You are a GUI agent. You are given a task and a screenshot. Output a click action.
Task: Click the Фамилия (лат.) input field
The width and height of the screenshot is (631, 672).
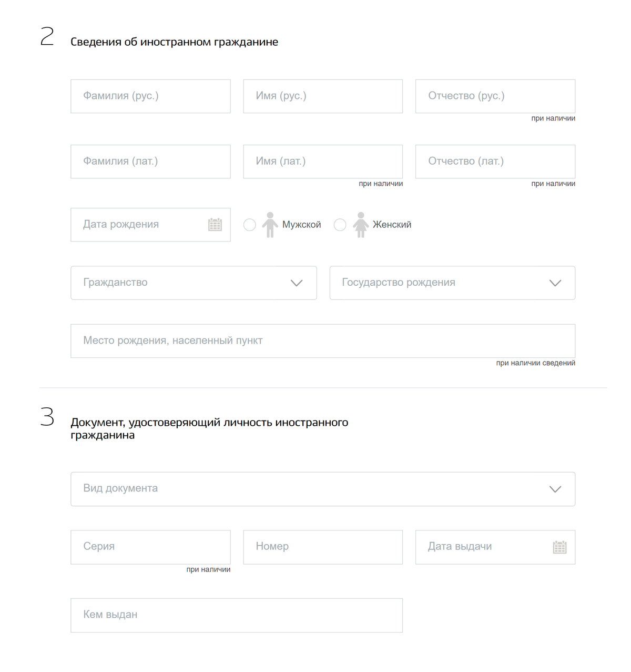tap(150, 162)
